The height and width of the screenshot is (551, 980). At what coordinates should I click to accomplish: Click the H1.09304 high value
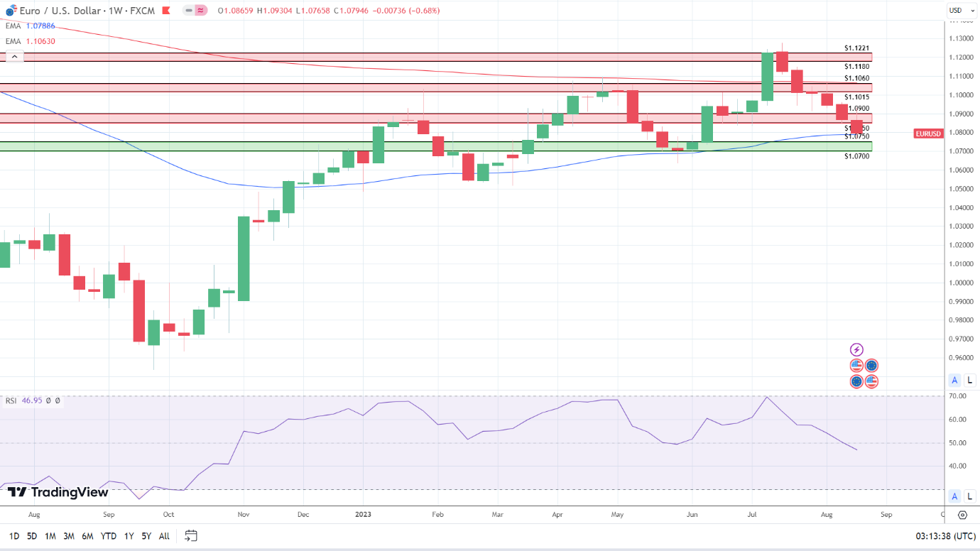[273, 11]
